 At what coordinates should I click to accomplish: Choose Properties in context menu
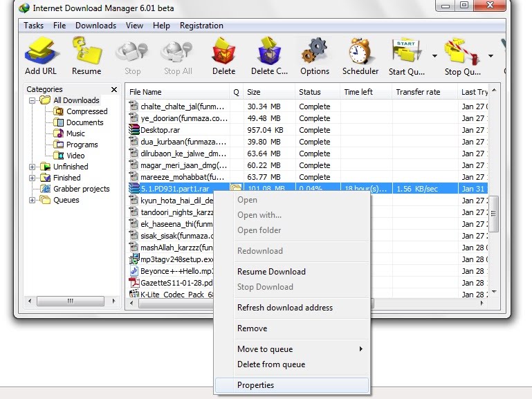tap(292, 385)
